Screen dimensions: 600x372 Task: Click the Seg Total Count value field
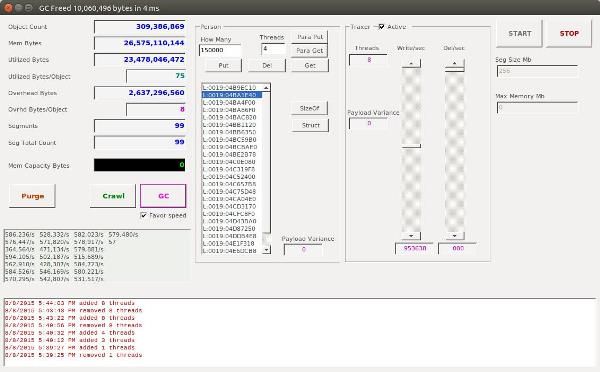[x=140, y=142]
